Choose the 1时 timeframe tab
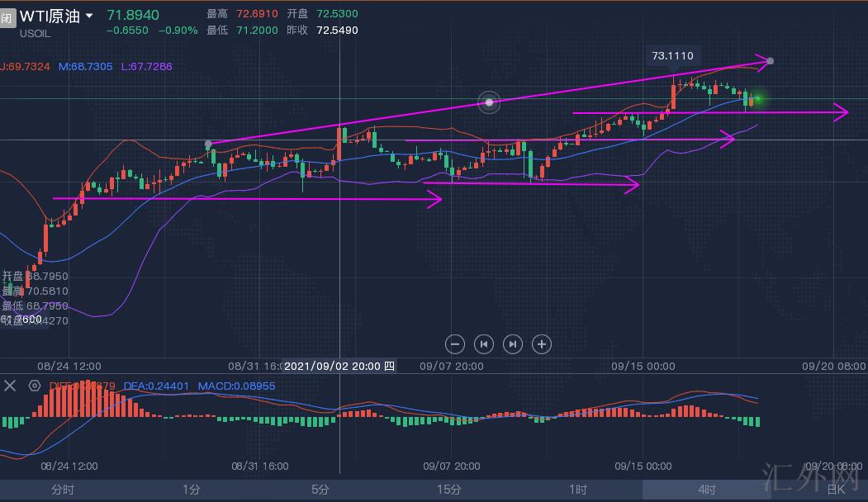This screenshot has width=868, height=502. [x=578, y=490]
